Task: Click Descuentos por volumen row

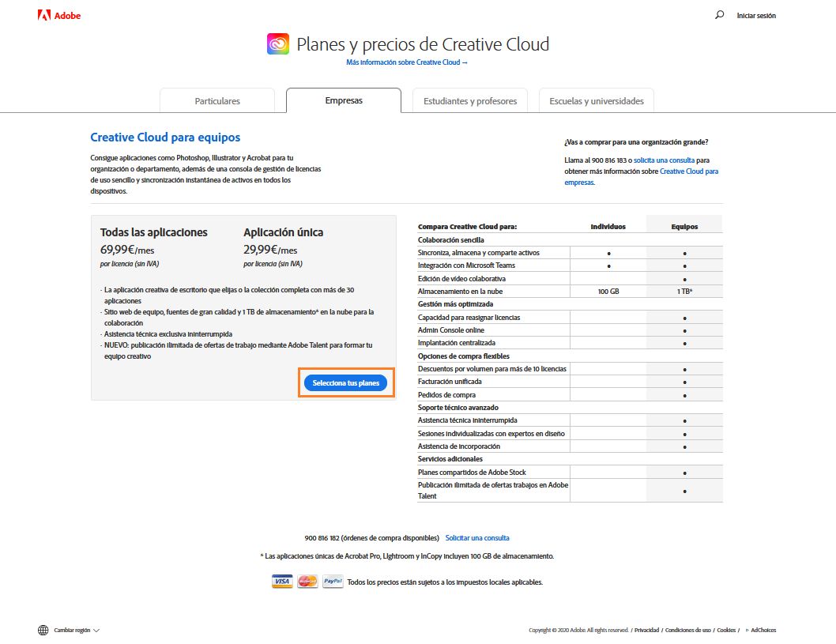Action: click(570, 369)
